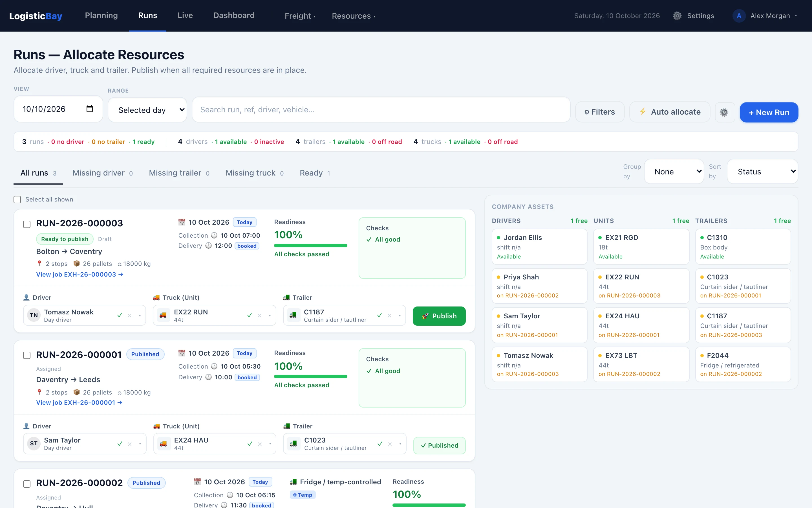Image resolution: width=812 pixels, height=508 pixels.
Task: Go to the Planning nav item
Action: pyautogui.click(x=101, y=16)
